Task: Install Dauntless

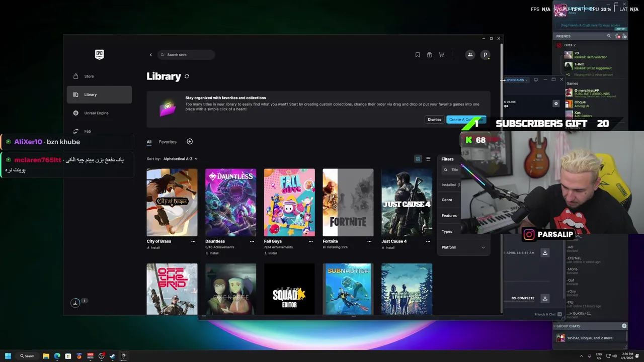Action: point(212,253)
